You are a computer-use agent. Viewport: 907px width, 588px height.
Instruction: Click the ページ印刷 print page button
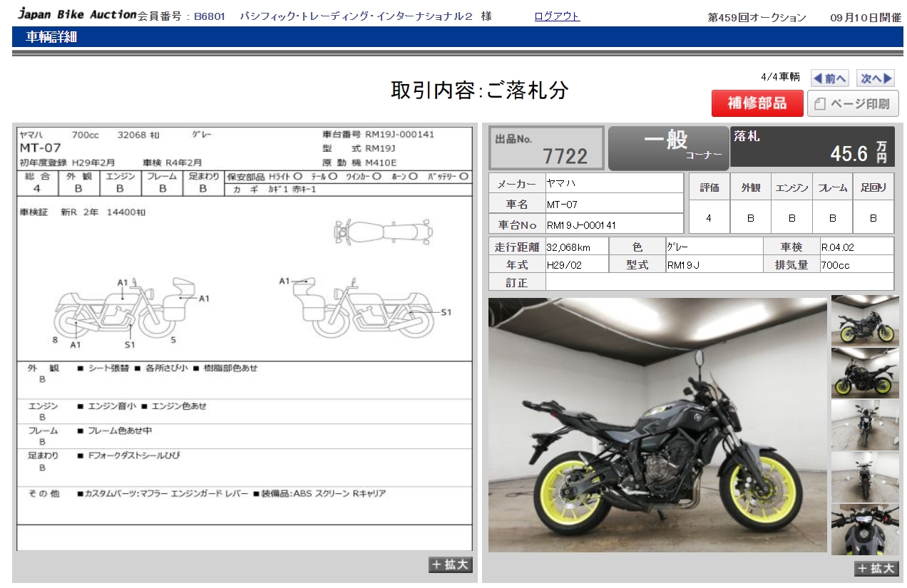[853, 104]
